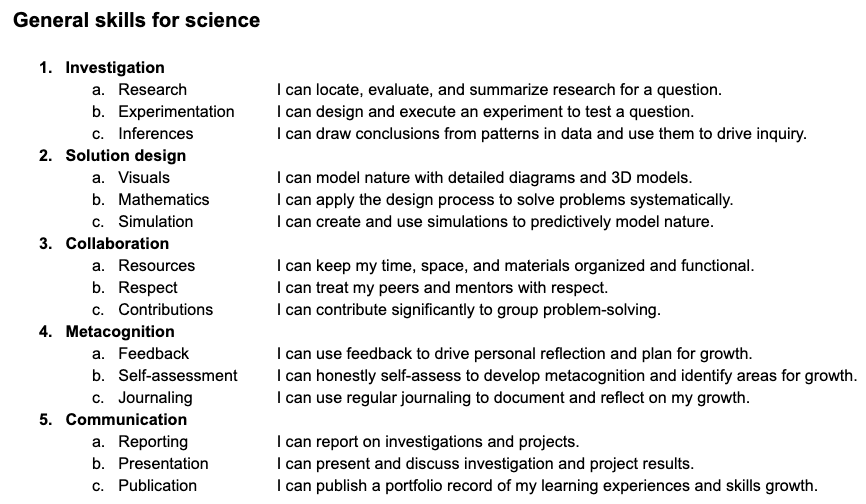Select the 'Inferences' list item
This screenshot has width=866, height=504.
pyautogui.click(x=156, y=134)
